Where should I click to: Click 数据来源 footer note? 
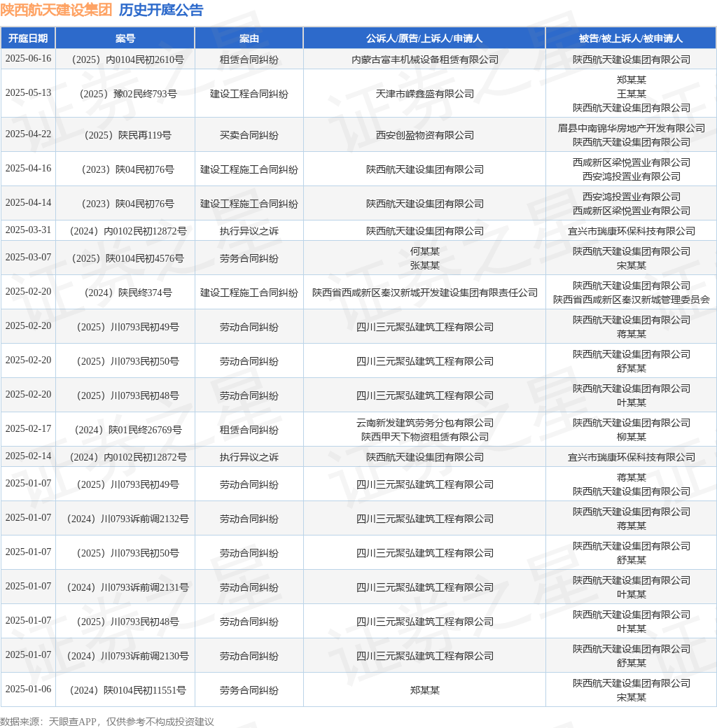pyautogui.click(x=107, y=722)
